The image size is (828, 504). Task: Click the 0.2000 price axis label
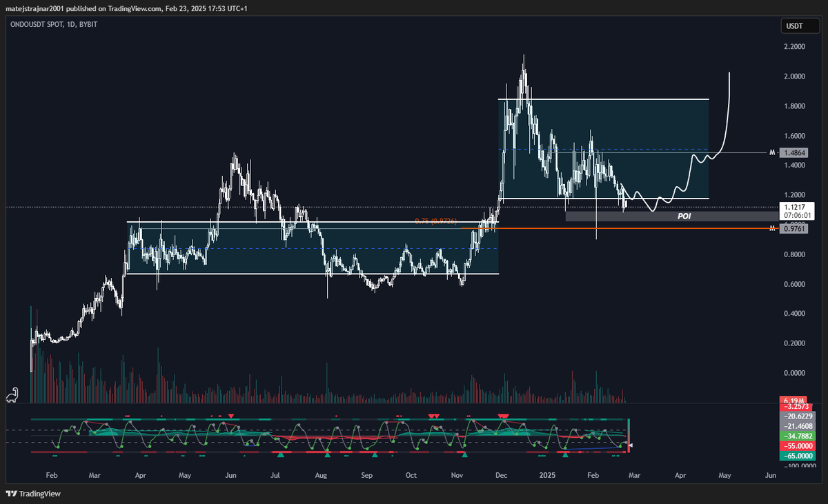click(795, 343)
